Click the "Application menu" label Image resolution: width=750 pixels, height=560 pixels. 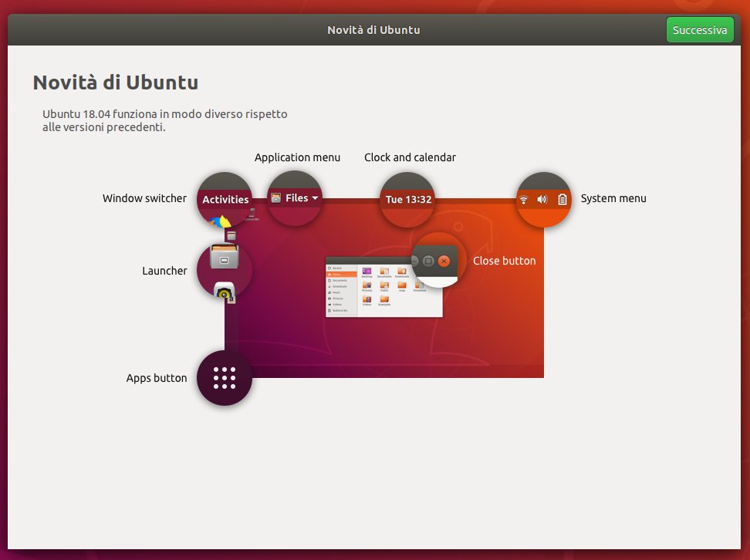click(297, 158)
